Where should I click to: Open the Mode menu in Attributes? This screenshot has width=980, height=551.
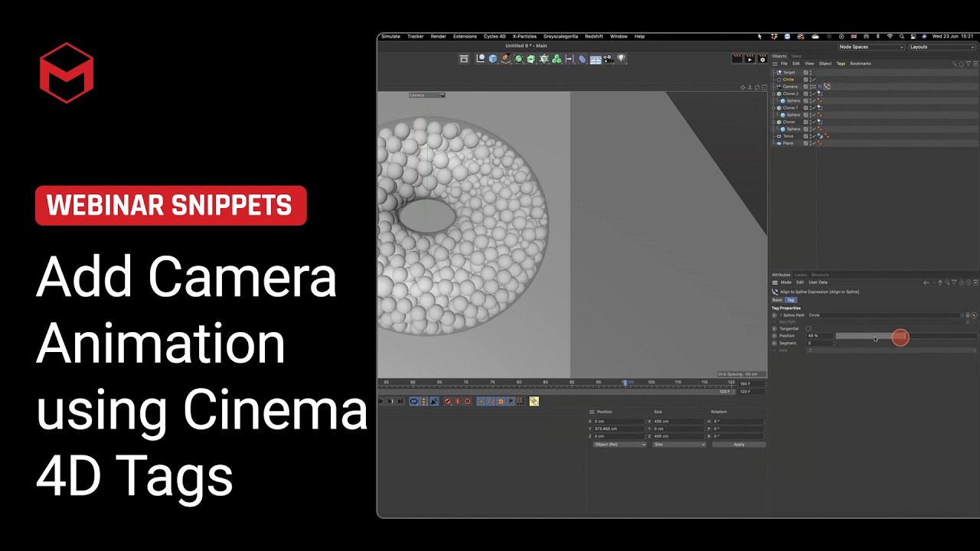tap(786, 282)
